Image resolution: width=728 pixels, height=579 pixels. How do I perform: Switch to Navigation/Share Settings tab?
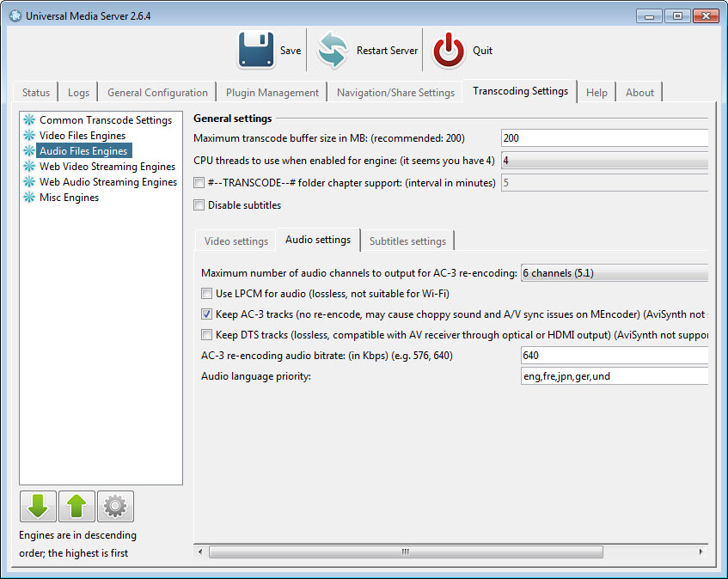point(395,92)
